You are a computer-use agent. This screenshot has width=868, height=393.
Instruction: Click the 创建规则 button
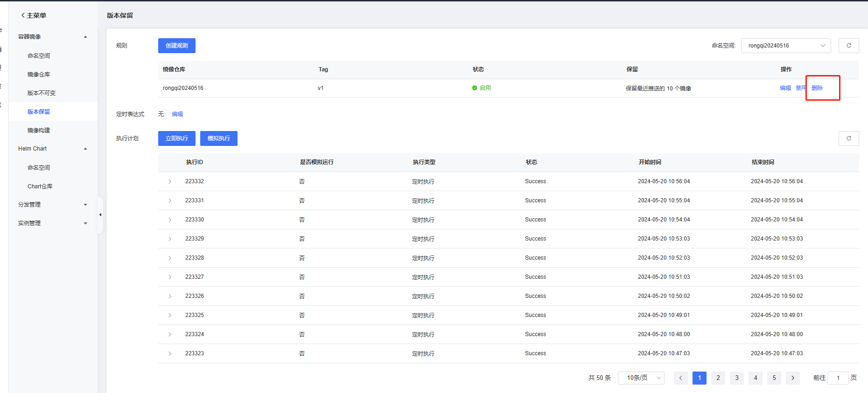(177, 46)
